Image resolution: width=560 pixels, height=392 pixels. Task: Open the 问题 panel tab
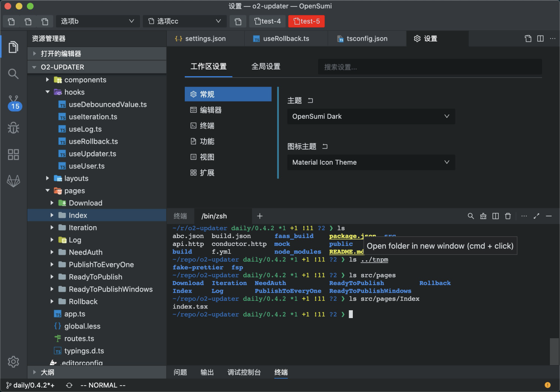click(x=180, y=372)
